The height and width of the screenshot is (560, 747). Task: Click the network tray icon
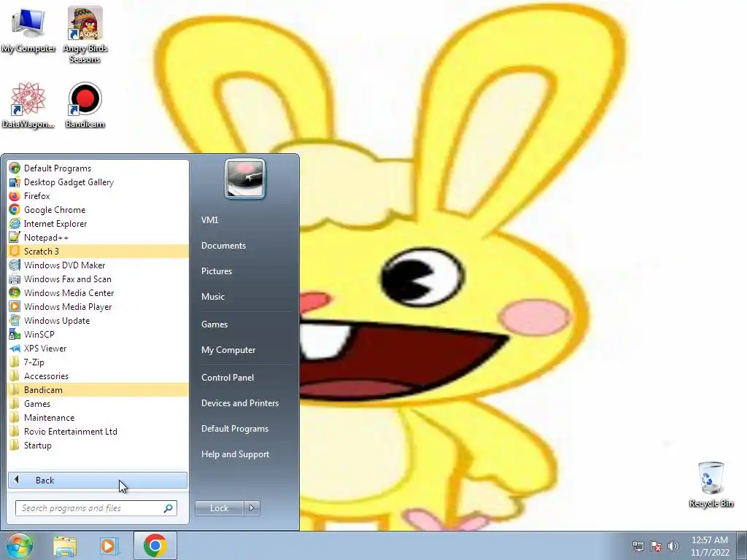click(x=638, y=545)
